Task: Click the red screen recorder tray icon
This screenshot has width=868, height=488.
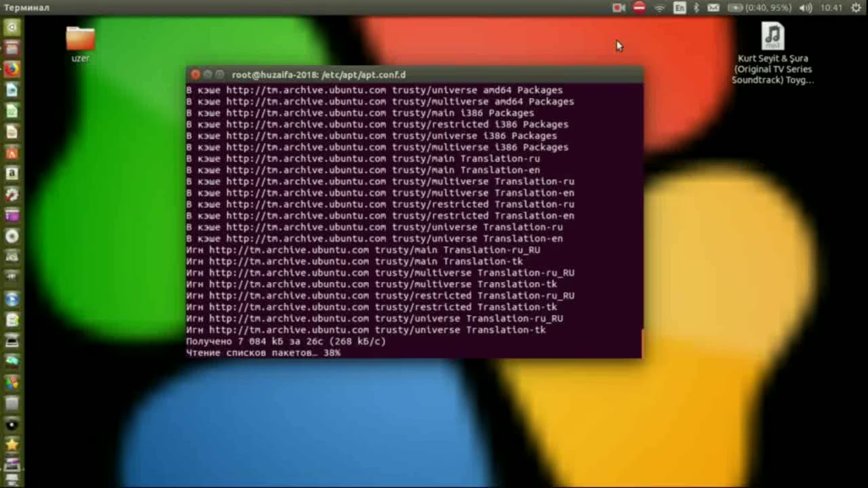Action: (618, 7)
